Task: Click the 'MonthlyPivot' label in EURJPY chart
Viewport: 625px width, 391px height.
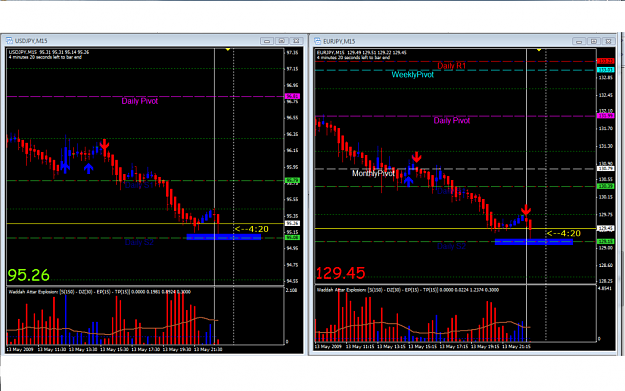Action: (373, 173)
